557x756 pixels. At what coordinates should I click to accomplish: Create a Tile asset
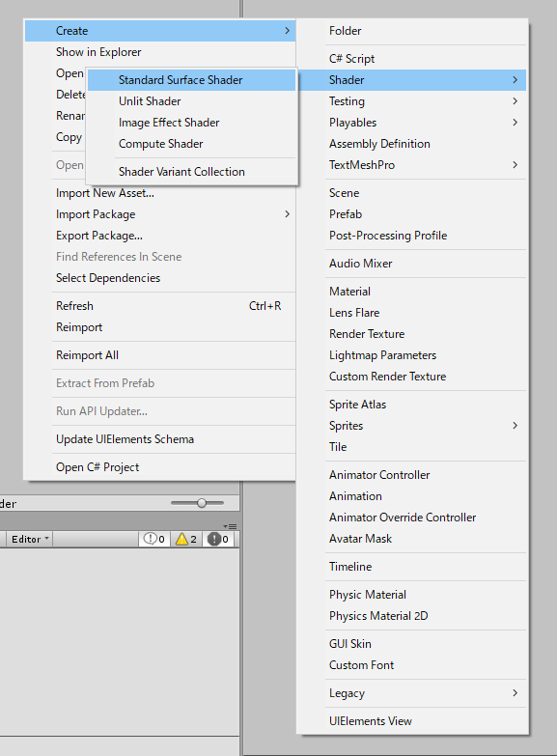point(412,446)
